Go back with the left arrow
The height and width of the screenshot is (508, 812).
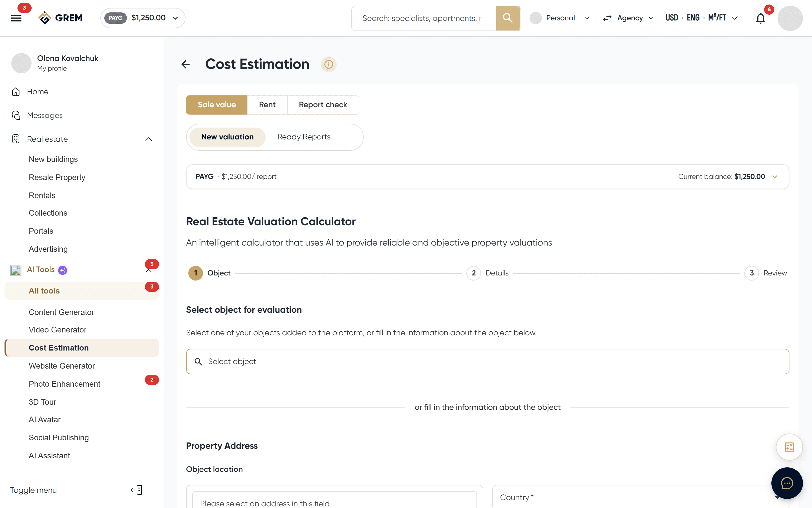point(186,64)
